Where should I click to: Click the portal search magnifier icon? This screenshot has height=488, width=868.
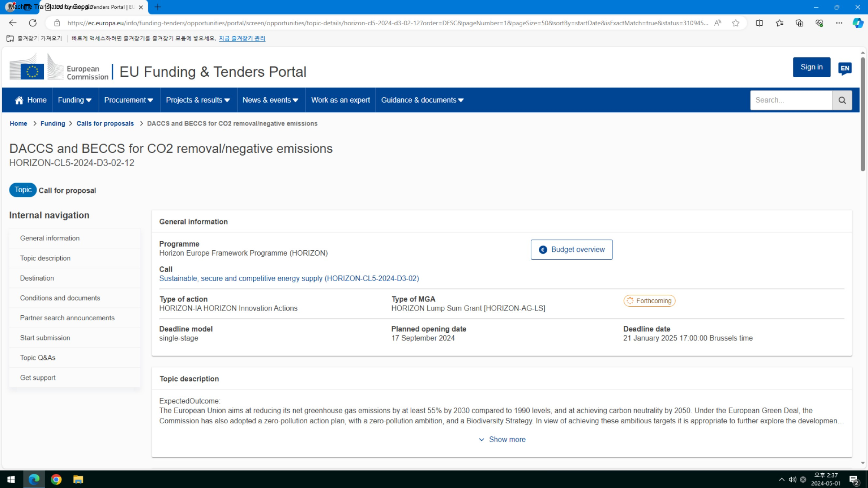pyautogui.click(x=842, y=100)
